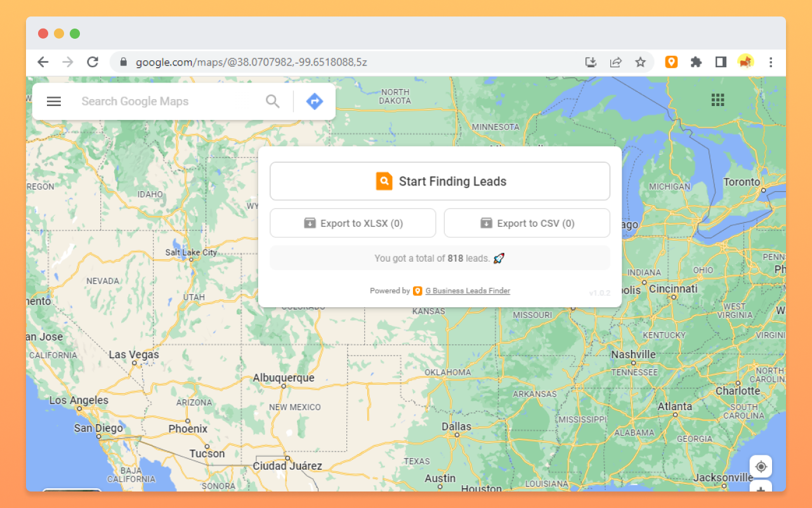The width and height of the screenshot is (812, 508).
Task: Click the browser forward arrow
Action: coord(68,62)
